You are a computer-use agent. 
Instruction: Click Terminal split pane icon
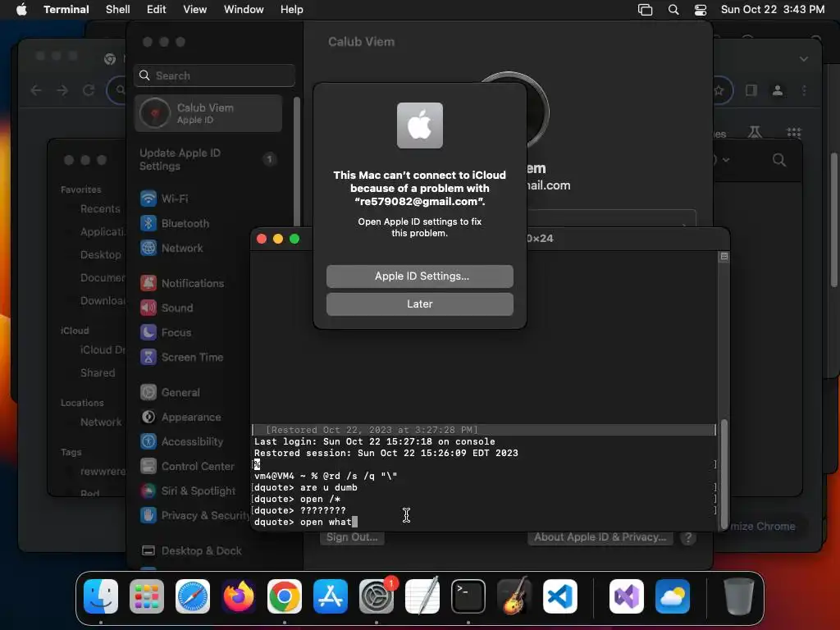click(x=724, y=257)
